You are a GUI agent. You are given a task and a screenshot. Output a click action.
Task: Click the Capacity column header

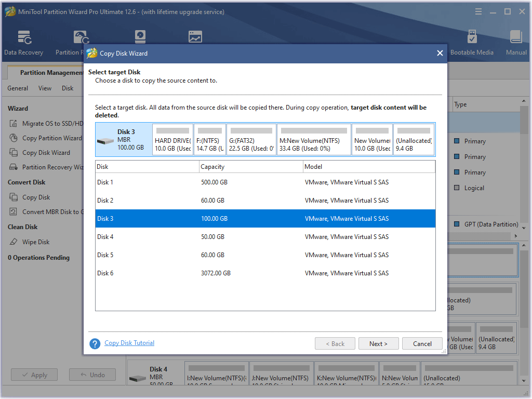click(251, 167)
